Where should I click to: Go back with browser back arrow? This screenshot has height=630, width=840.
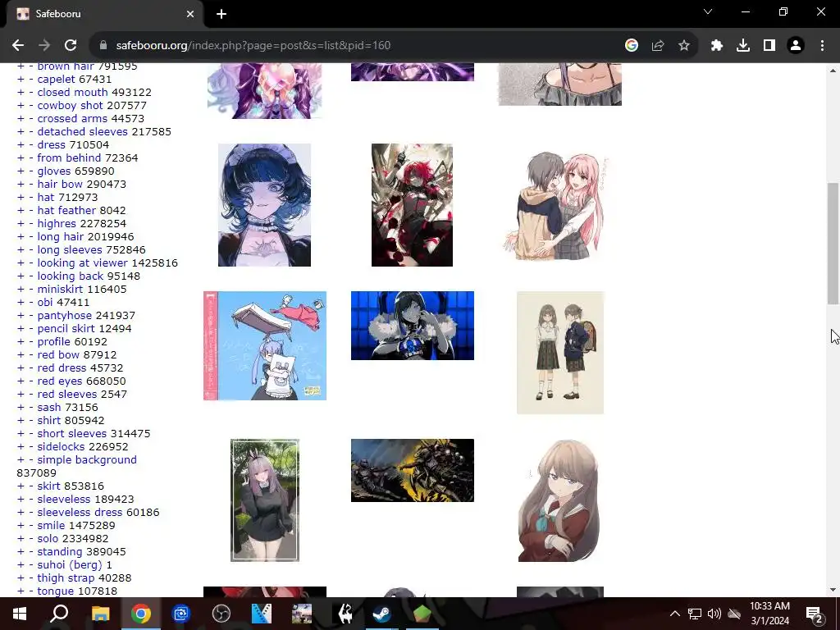pyautogui.click(x=18, y=46)
